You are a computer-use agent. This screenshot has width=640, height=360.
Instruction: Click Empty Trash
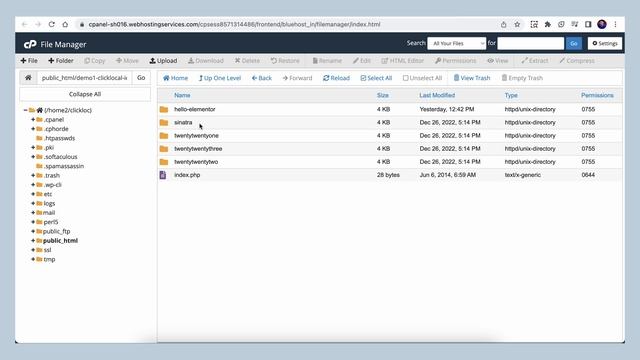tap(522, 78)
